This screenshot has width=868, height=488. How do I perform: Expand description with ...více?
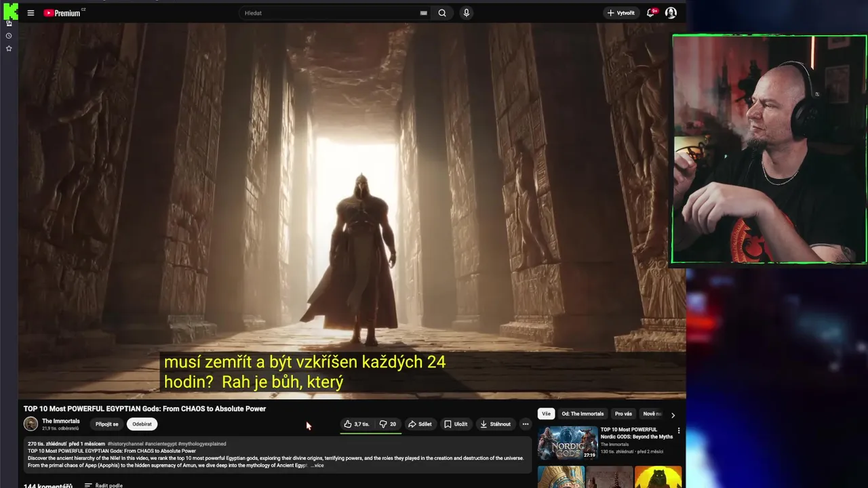point(317,466)
